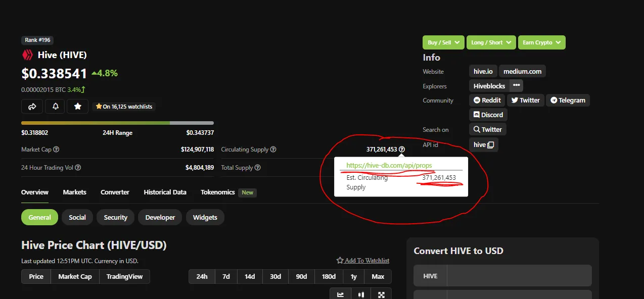The image size is (644, 299).
Task: Open the Discord community link
Action: tap(489, 115)
